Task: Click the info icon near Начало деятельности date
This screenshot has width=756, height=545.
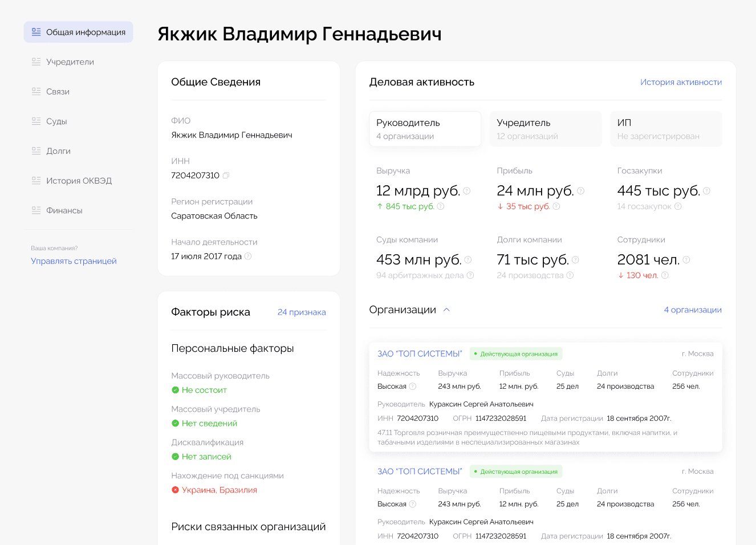Action: click(248, 256)
